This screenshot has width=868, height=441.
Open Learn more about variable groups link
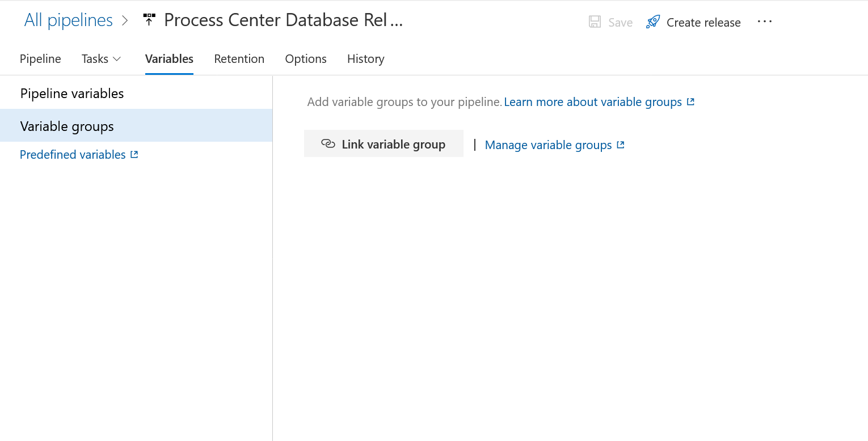[593, 102]
